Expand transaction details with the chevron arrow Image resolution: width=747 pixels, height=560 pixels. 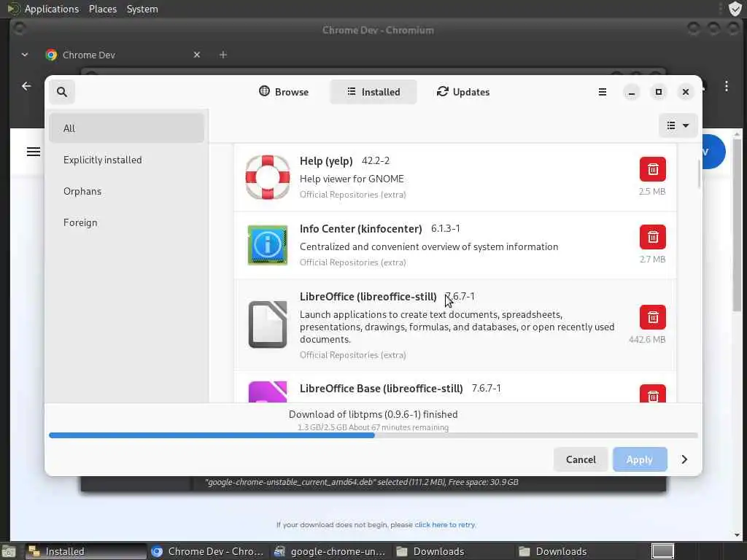[x=684, y=459]
